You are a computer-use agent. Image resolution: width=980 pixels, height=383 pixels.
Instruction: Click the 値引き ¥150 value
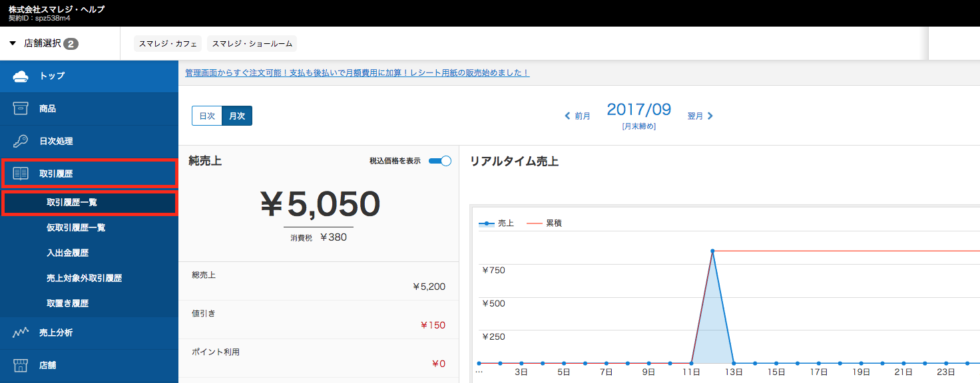pos(433,325)
